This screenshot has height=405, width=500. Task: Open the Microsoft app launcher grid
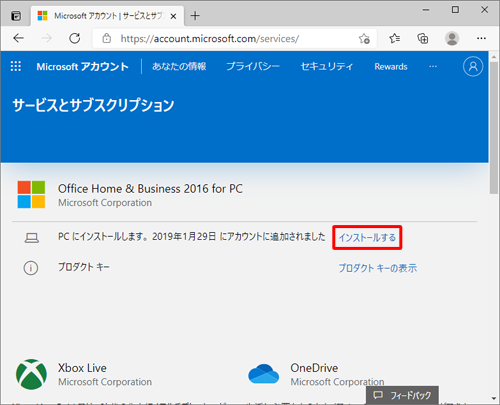(16, 66)
